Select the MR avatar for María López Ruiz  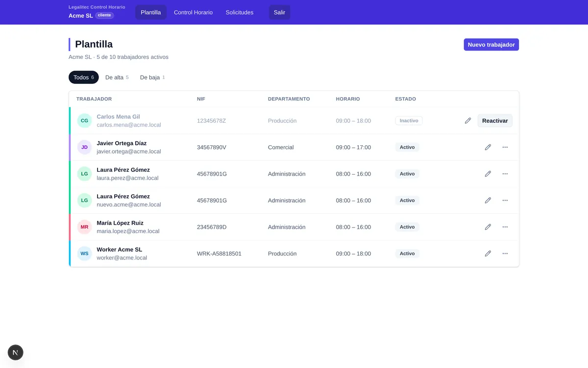tap(85, 227)
